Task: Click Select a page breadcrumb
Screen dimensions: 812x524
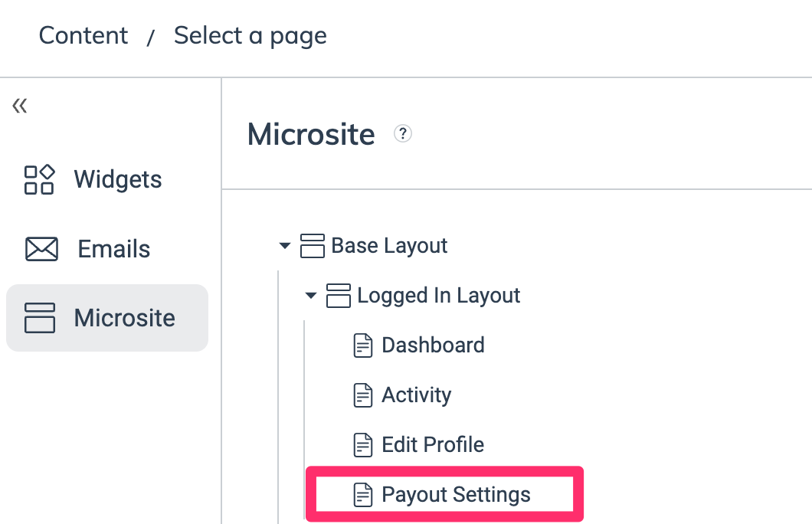Action: (x=250, y=35)
